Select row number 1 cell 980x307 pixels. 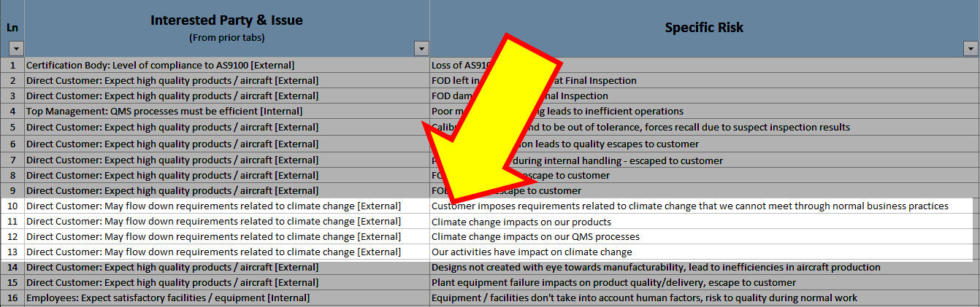[x=12, y=65]
